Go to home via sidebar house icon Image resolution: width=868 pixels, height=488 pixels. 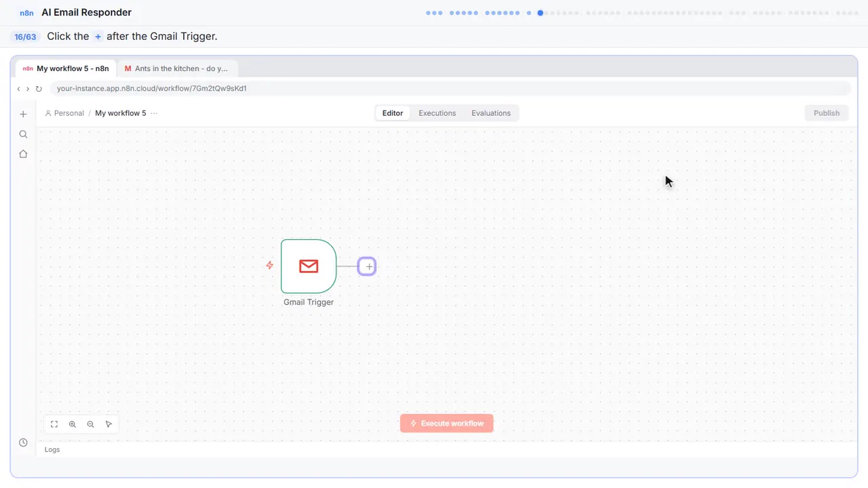coord(23,154)
